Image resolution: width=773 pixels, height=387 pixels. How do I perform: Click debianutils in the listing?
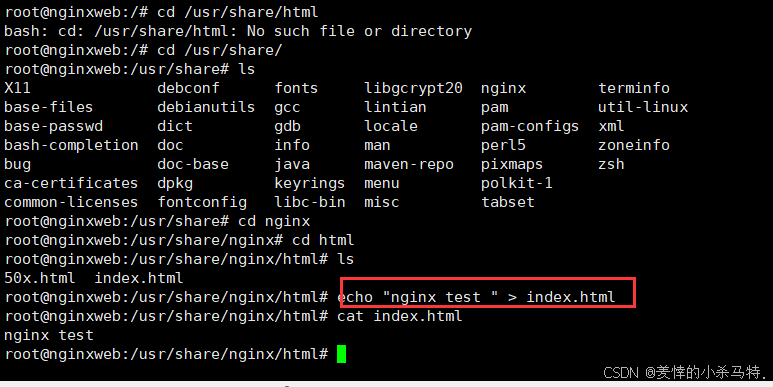click(206, 107)
